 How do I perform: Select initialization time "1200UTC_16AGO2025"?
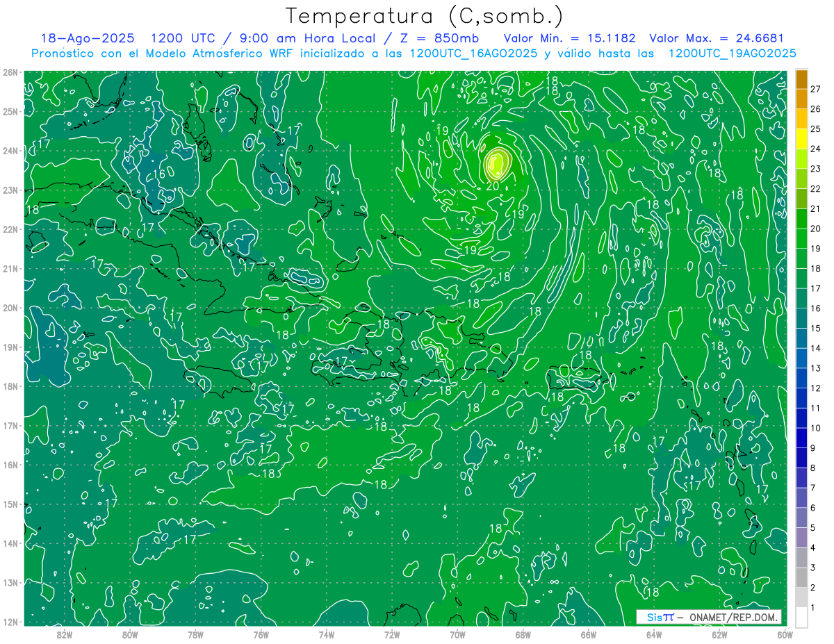click(x=473, y=53)
